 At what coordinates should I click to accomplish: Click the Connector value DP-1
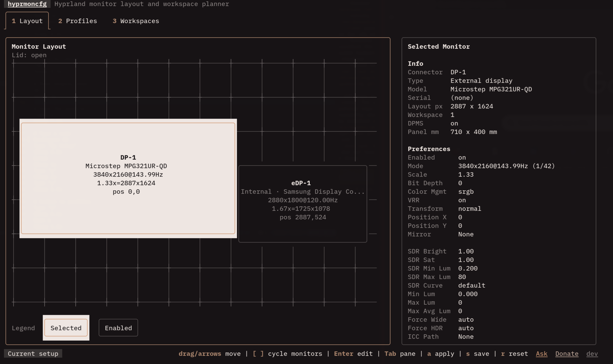(458, 72)
